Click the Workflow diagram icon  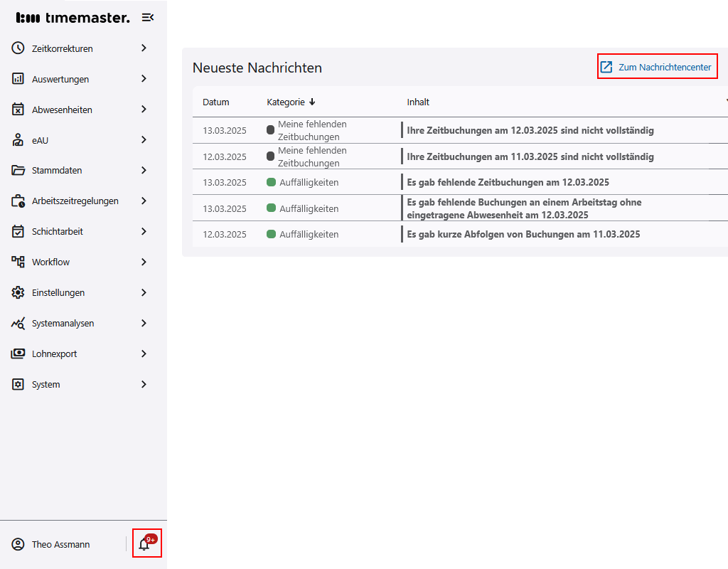point(18,262)
